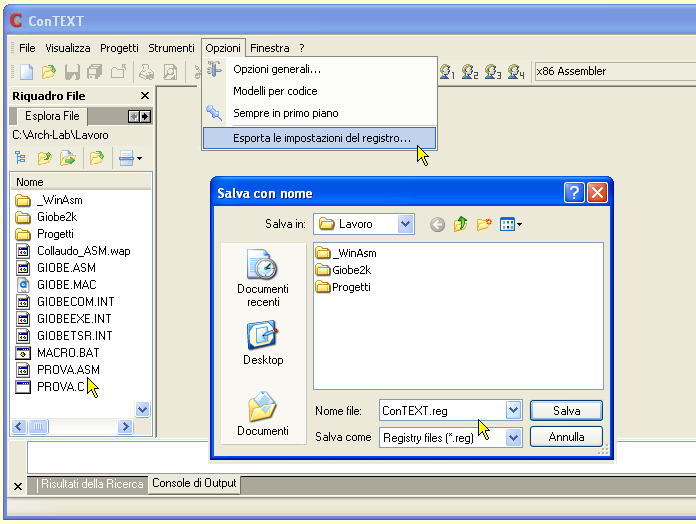
Task: Choose Modelli per codice menu entry
Action: pyautogui.click(x=320, y=91)
